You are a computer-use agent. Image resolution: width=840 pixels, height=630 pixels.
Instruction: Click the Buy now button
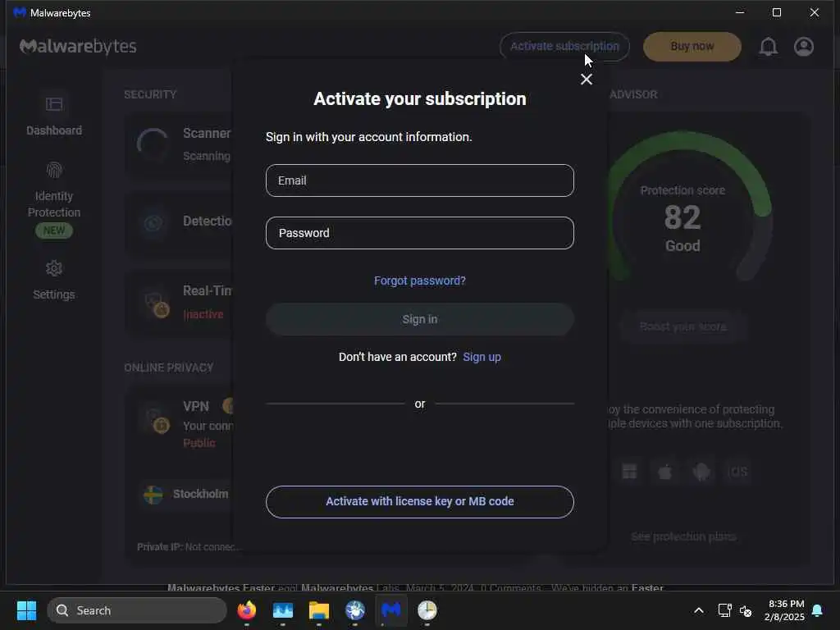click(692, 47)
